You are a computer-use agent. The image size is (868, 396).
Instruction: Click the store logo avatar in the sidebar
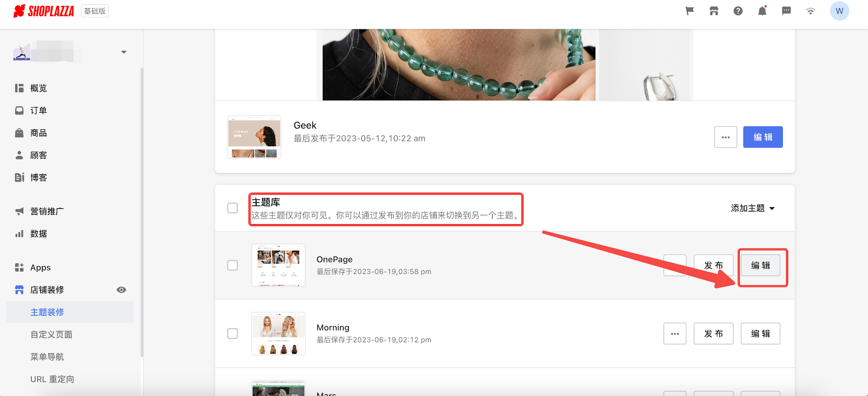coord(22,52)
